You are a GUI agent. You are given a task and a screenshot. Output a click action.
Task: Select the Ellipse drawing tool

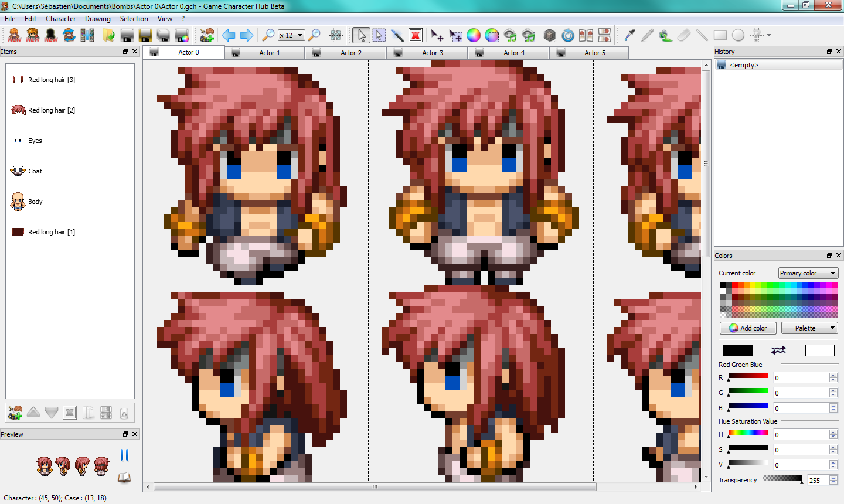738,36
